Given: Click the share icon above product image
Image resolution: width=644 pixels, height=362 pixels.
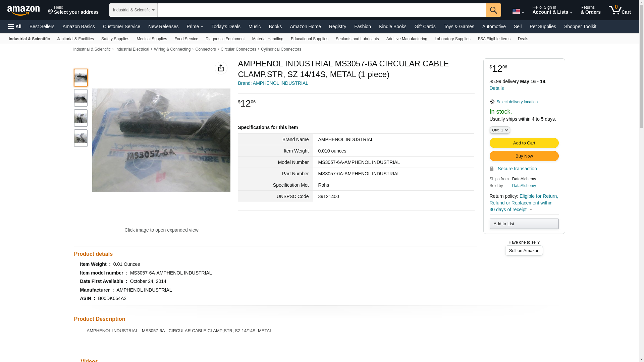Looking at the screenshot, I should (221, 68).
